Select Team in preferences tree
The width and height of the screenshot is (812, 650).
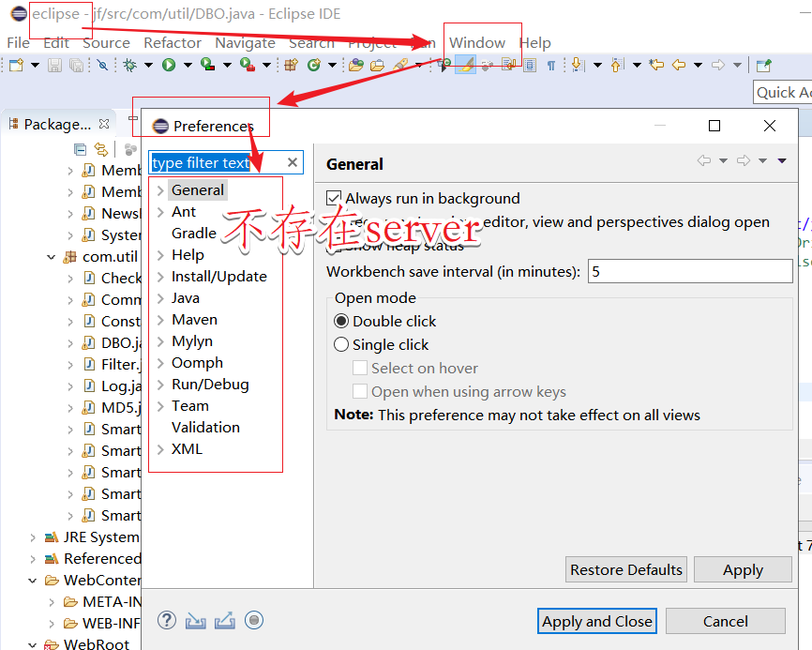pyautogui.click(x=190, y=406)
